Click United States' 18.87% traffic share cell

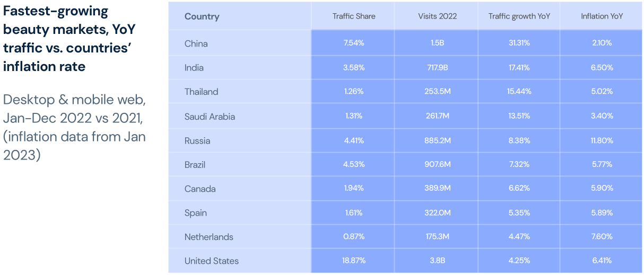(353, 261)
